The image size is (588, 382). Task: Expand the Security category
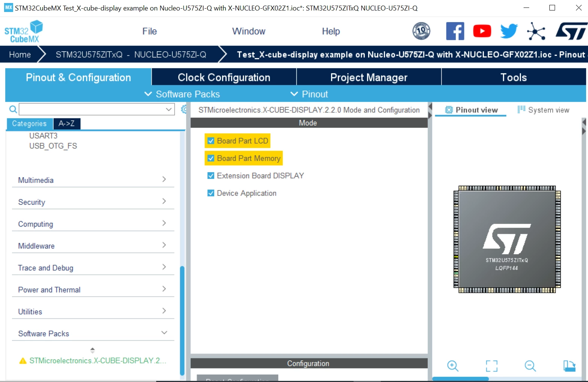(x=93, y=202)
